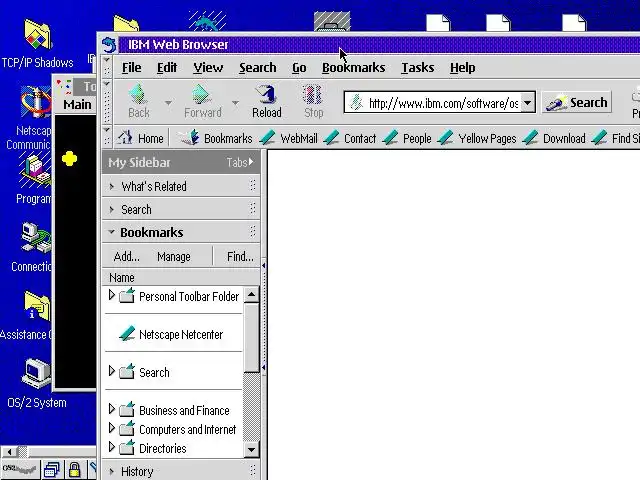640x480 pixels.
Task: Click Manage in bookmarks sidebar
Action: (174, 257)
